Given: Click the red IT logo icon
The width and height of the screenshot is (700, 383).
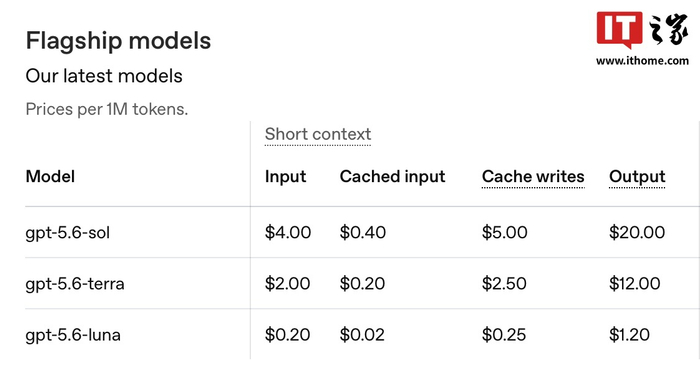Looking at the screenshot, I should pyautogui.click(x=620, y=30).
